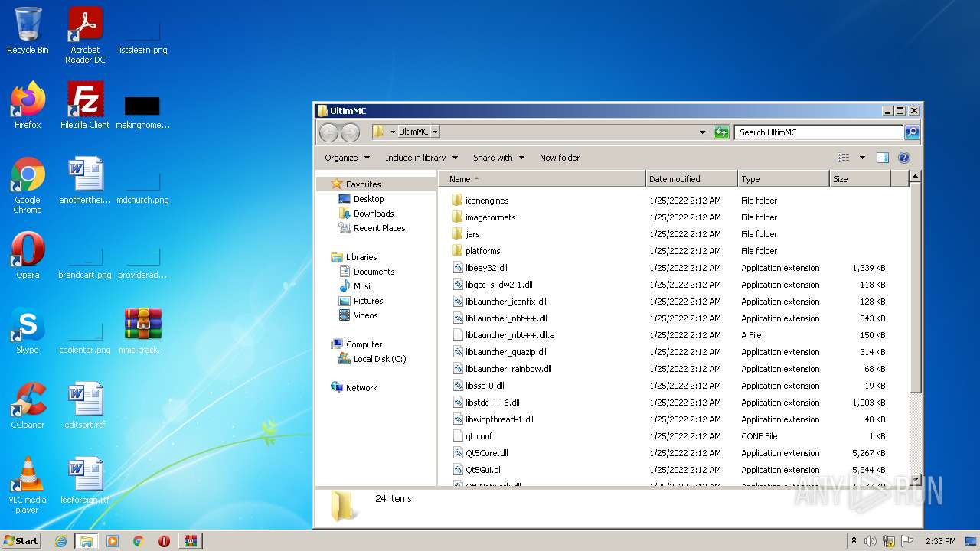Open Recent Places in navigation pane
This screenshot has width=980, height=551.
(379, 228)
